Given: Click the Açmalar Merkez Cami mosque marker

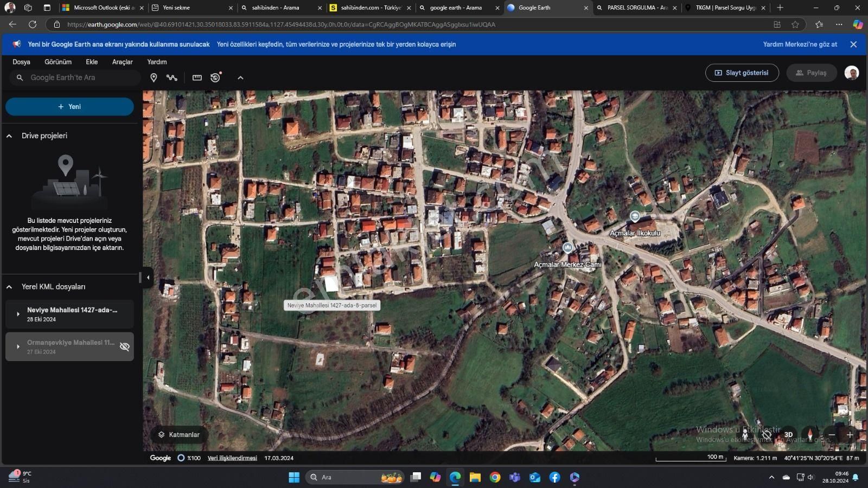Looking at the screenshot, I should coord(567,248).
